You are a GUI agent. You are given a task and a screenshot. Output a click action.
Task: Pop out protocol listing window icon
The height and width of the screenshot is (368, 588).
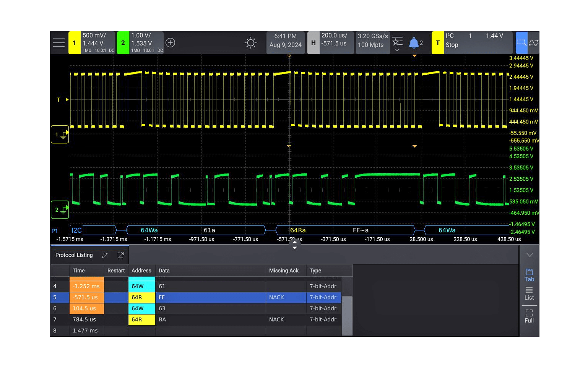coord(121,255)
